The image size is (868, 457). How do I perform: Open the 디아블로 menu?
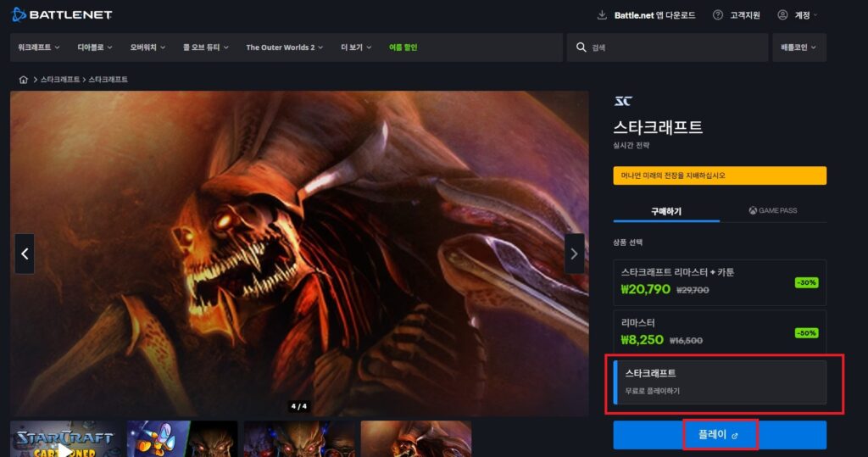95,47
